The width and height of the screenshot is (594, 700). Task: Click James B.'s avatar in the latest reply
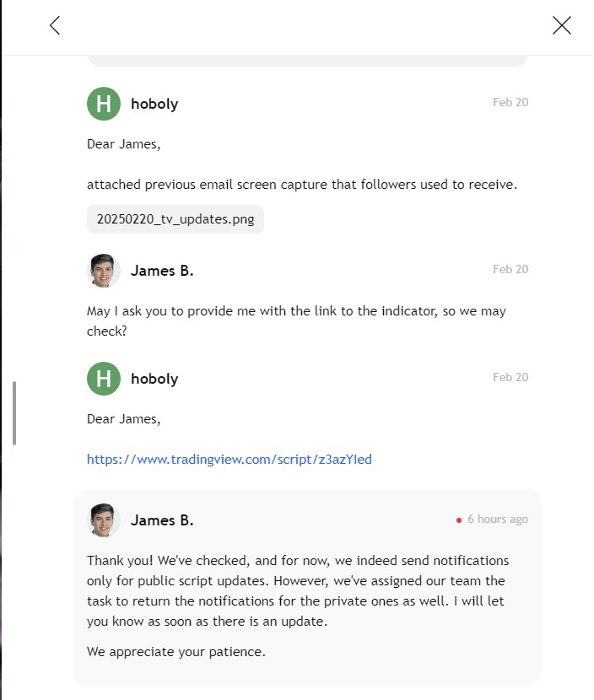(x=104, y=520)
